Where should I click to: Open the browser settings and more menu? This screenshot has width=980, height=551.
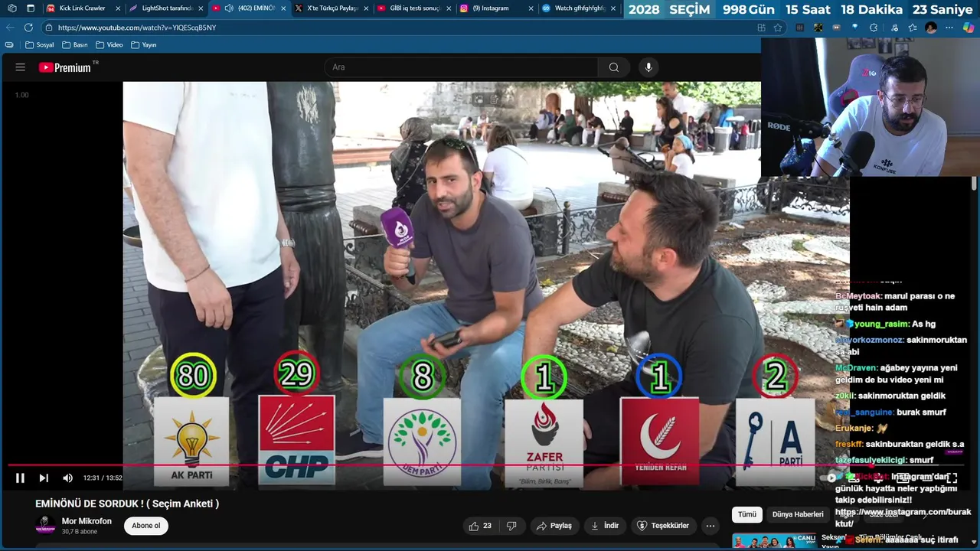coord(949,28)
